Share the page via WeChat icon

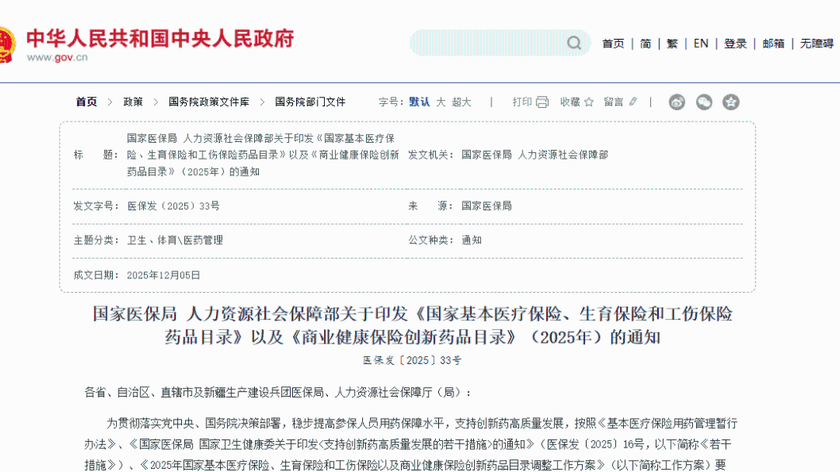(704, 102)
